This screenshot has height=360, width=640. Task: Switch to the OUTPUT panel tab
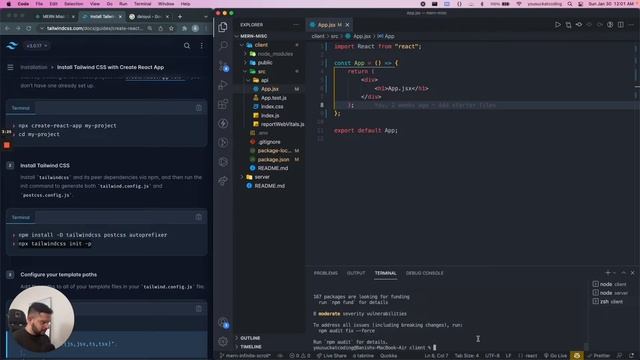pos(356,273)
